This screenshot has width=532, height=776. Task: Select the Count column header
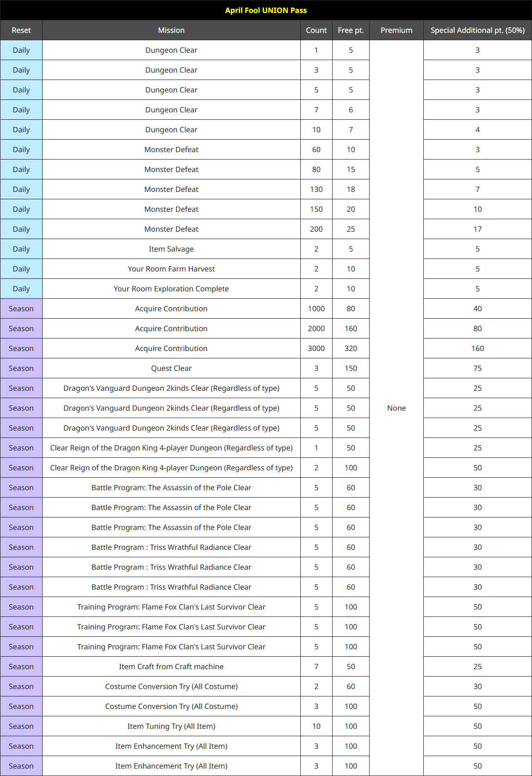tap(316, 30)
